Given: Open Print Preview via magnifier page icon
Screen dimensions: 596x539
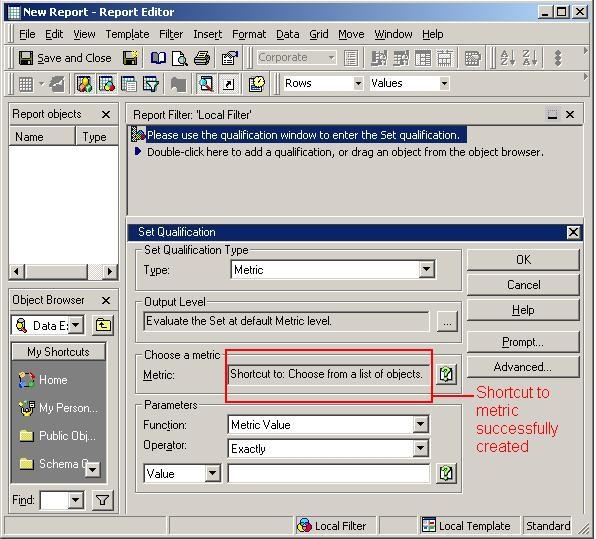Looking at the screenshot, I should 179,58.
